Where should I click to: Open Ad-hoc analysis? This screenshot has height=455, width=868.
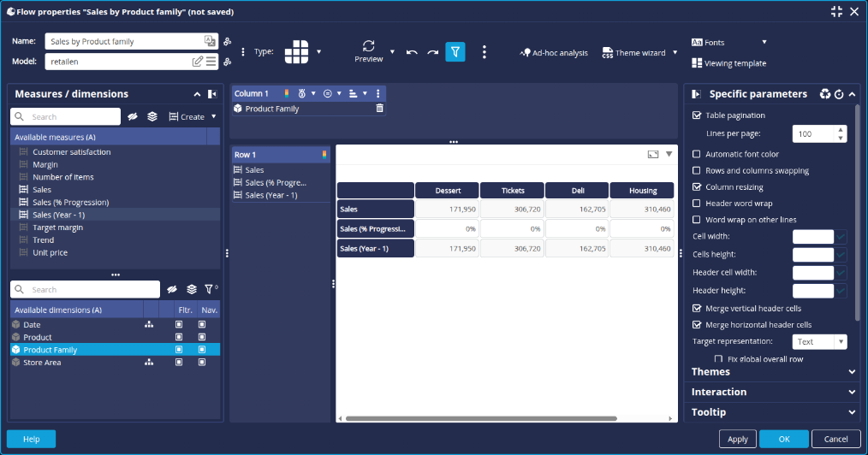tap(554, 53)
